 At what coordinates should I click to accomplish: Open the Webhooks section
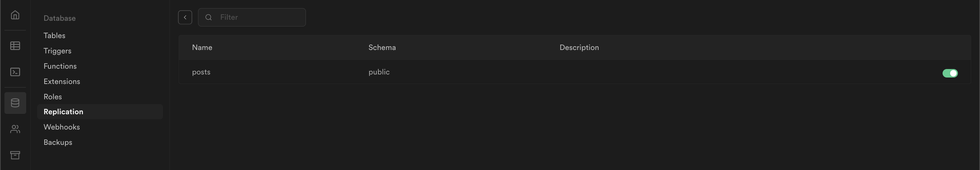tap(62, 127)
